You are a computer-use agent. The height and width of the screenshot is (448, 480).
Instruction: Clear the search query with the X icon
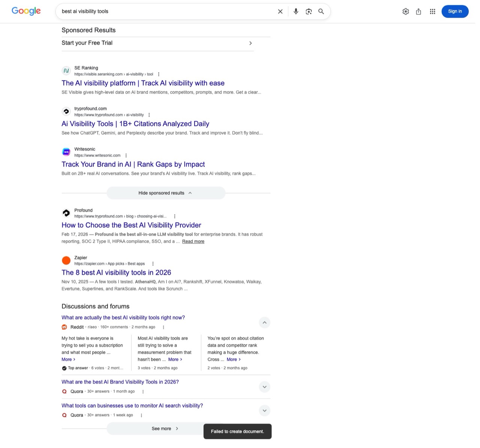coord(280,12)
